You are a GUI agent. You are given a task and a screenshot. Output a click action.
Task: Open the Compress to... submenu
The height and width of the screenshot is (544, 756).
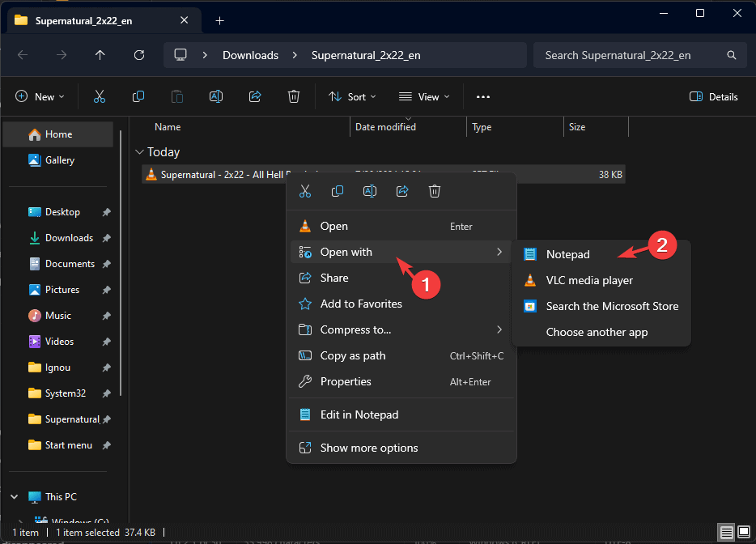(x=401, y=329)
